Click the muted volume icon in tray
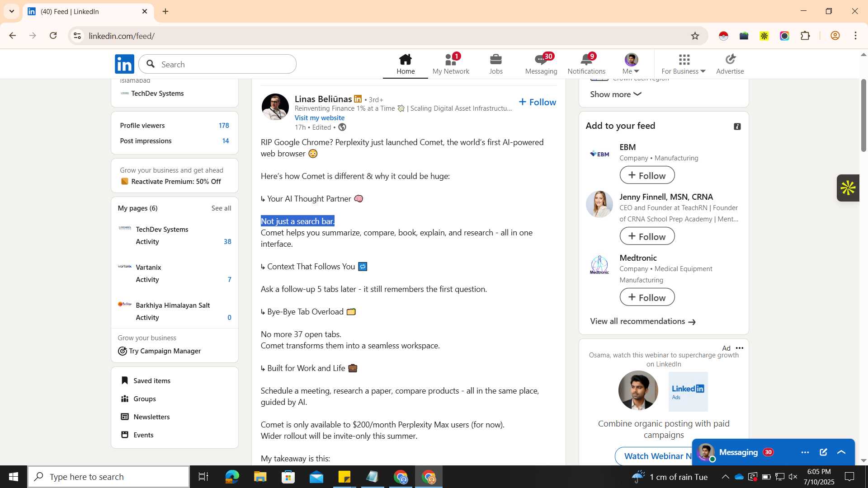The width and height of the screenshot is (868, 488). (x=793, y=477)
